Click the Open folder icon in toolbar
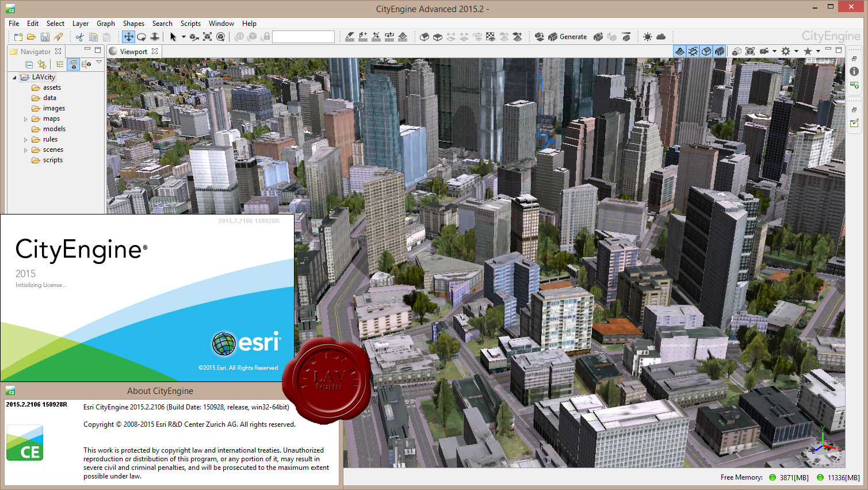Screen dimensions: 868x490 pyautogui.click(x=31, y=37)
